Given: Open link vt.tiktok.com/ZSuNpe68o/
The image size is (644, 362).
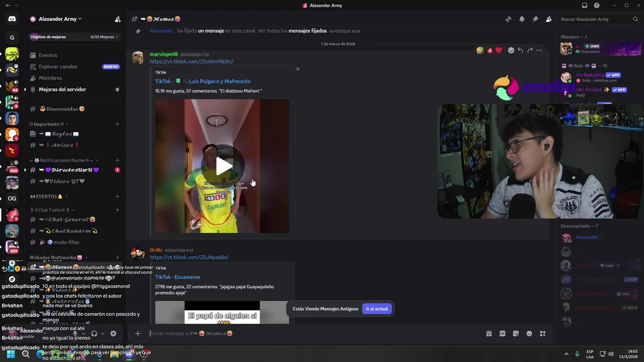Looking at the screenshot, I should coord(189,257).
